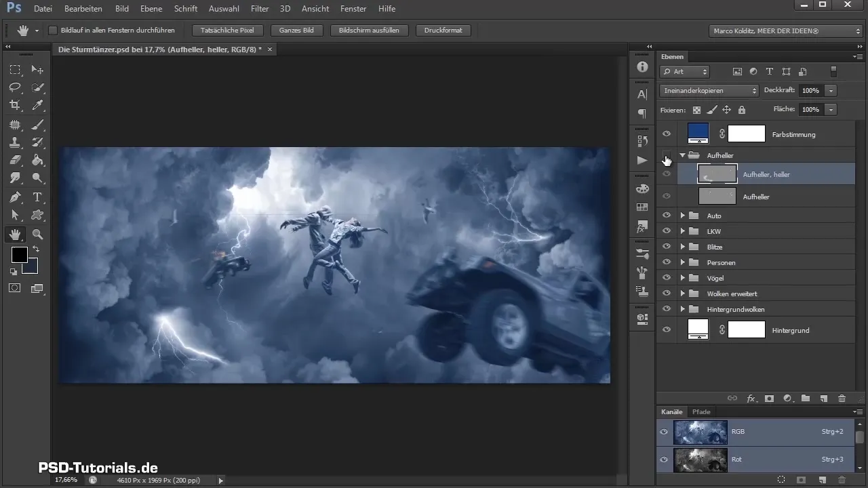The image size is (868, 488).
Task: Hide the Auto layer group
Action: click(x=666, y=216)
